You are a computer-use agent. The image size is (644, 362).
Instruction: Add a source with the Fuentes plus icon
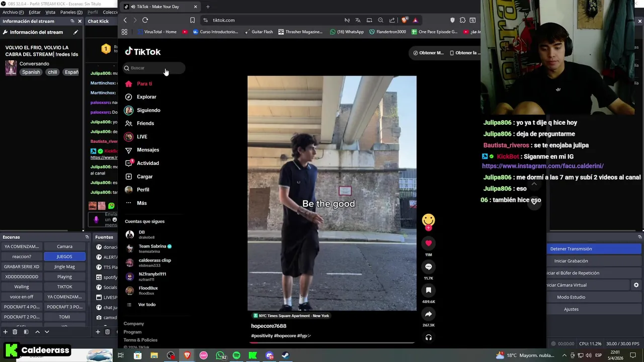[98, 332]
